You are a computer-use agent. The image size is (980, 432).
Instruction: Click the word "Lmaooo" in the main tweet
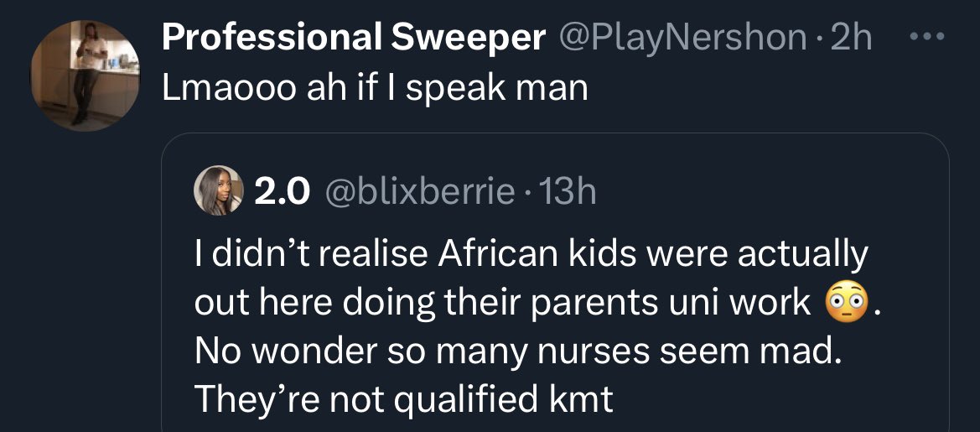[x=226, y=87]
